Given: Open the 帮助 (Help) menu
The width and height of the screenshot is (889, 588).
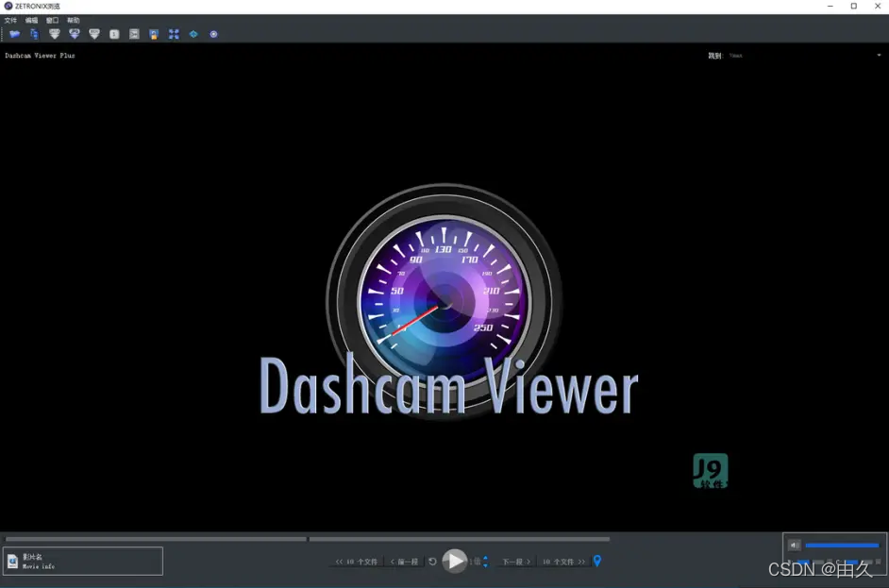Looking at the screenshot, I should [73, 20].
